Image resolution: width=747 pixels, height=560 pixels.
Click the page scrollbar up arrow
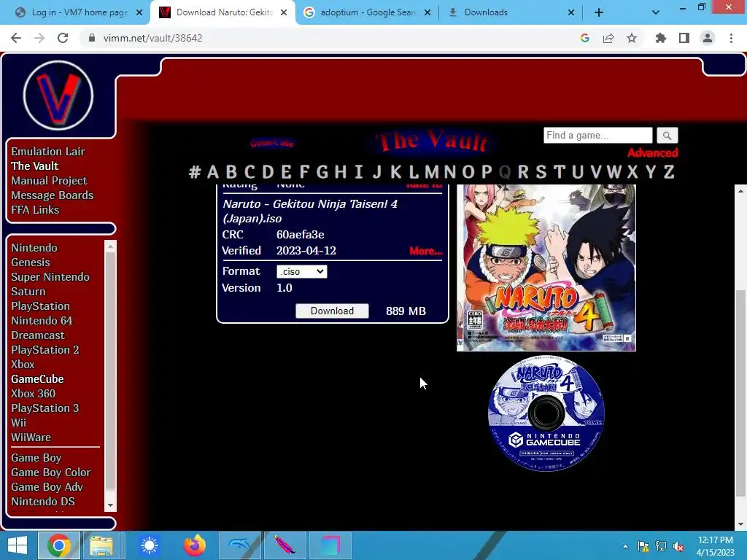click(x=740, y=191)
